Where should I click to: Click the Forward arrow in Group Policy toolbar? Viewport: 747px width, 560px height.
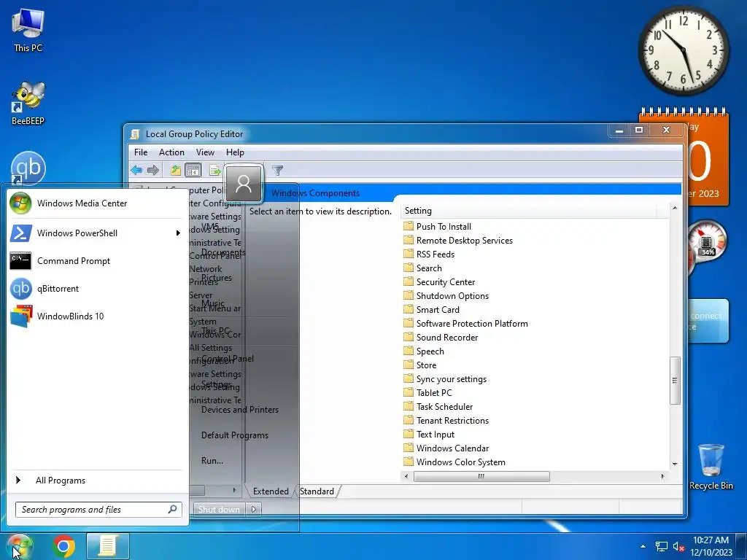153,170
